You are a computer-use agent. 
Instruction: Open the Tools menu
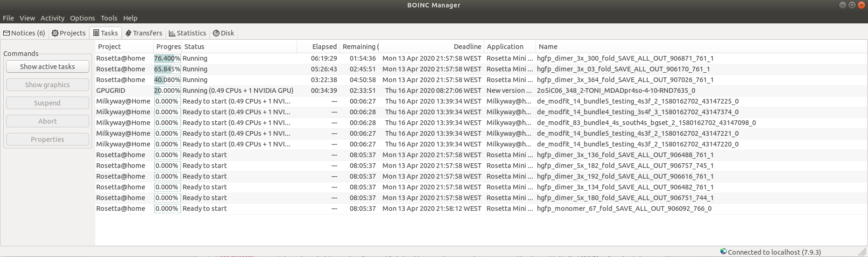pos(109,18)
